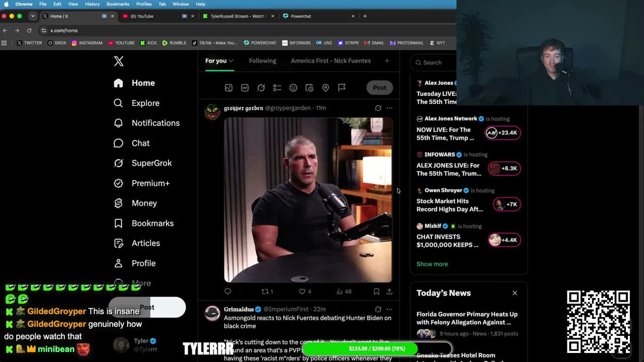Go to Home in the X sidebar
The image size is (644, 362).
[x=134, y=83]
